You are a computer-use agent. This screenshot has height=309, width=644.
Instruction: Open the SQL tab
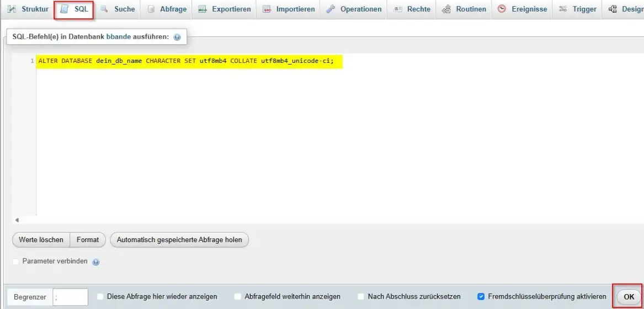point(74,9)
